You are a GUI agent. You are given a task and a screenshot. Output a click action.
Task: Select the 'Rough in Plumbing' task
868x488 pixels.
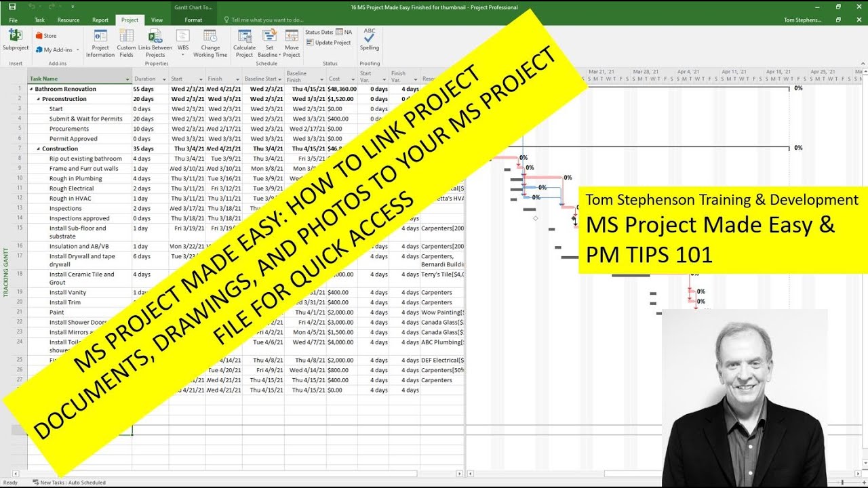click(75, 179)
